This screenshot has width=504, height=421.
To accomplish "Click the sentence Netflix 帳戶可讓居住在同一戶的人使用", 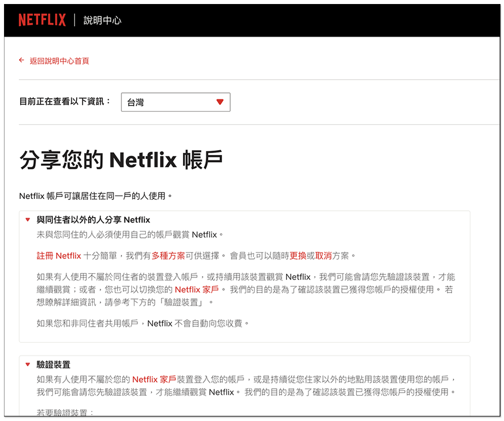I will click(95, 195).
